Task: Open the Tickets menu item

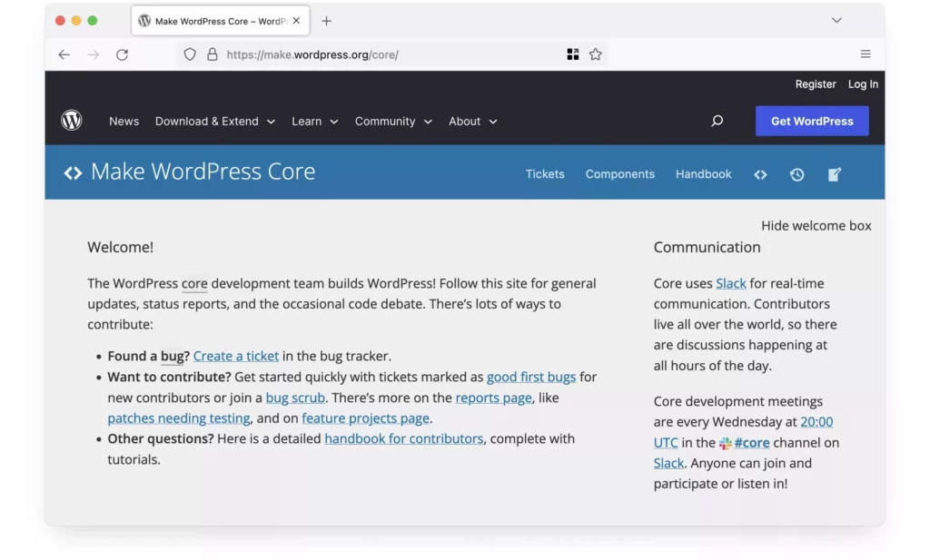Action: pos(545,174)
